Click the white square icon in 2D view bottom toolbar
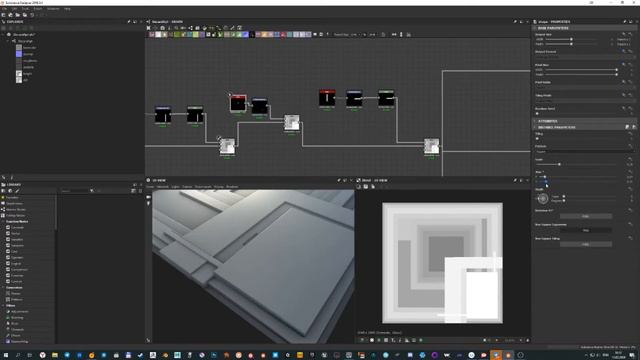The width and height of the screenshot is (640, 360). point(372,340)
